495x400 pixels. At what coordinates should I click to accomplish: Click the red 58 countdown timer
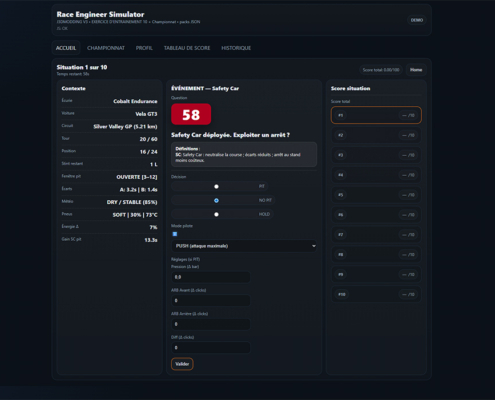191,114
